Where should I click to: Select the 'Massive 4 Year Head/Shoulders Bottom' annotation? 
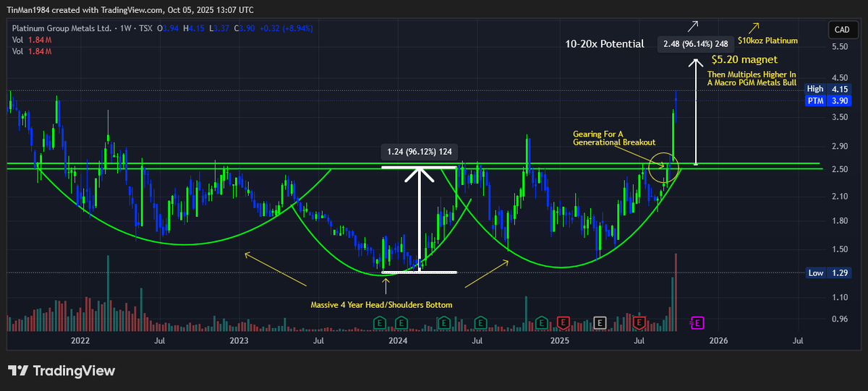(381, 305)
